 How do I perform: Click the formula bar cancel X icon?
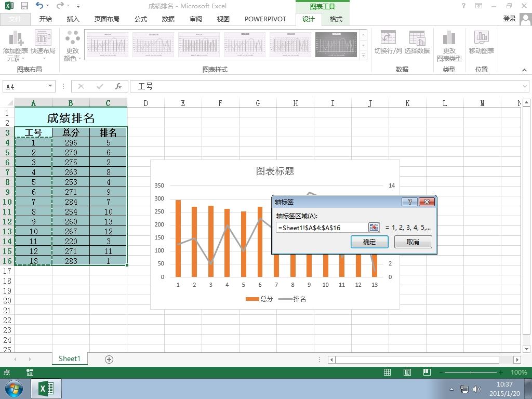click(81, 87)
